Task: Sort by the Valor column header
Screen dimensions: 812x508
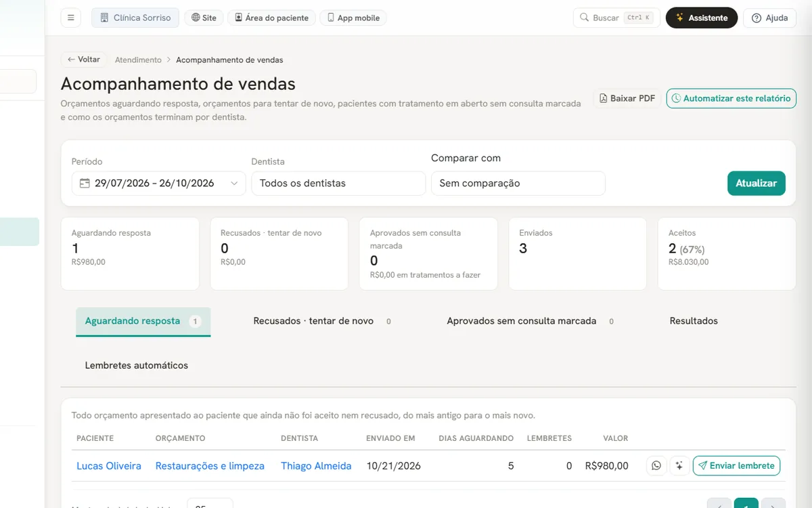Action: (x=616, y=438)
